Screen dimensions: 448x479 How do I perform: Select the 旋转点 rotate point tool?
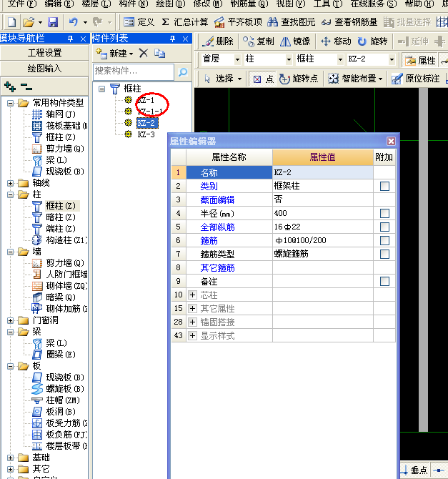[299, 79]
